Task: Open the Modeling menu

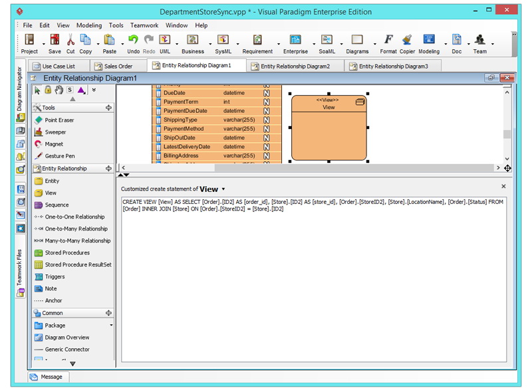Action: click(x=88, y=25)
